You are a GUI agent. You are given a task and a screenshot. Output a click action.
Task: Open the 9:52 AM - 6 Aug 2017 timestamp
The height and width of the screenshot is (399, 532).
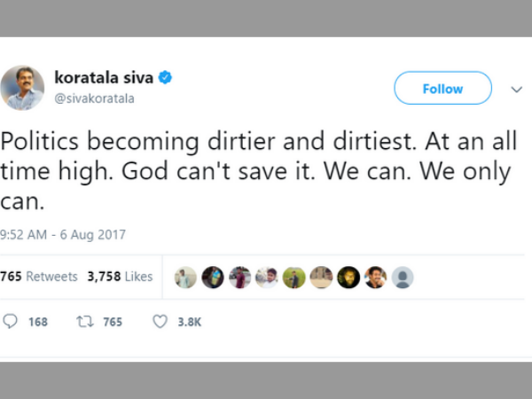[x=63, y=235]
